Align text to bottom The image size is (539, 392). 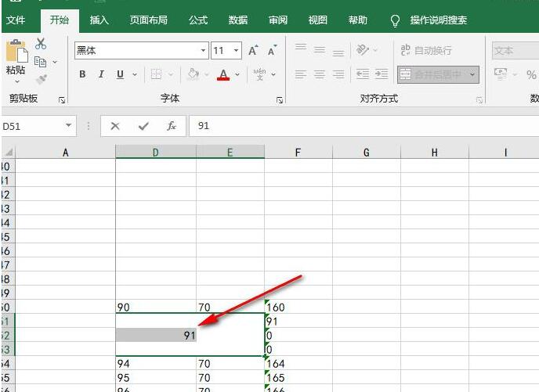[338, 53]
